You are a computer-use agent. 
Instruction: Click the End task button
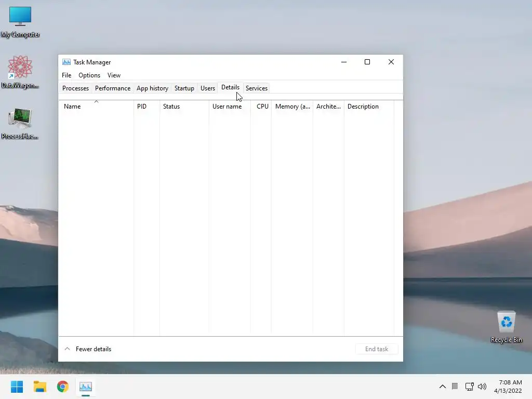(377, 349)
